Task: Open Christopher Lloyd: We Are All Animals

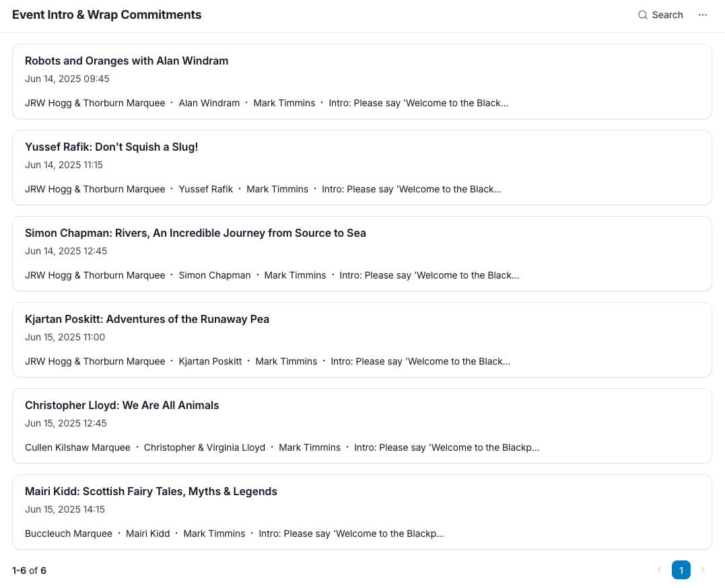Action: click(361, 426)
